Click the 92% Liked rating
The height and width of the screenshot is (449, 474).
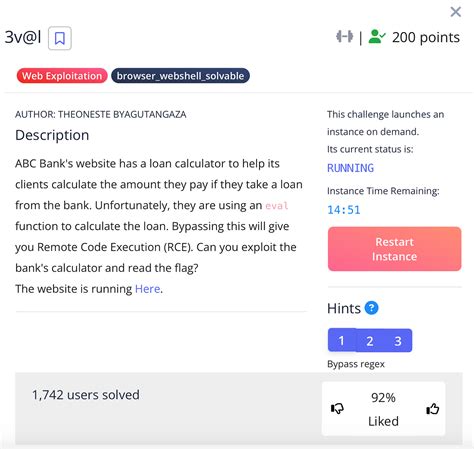pos(383,409)
